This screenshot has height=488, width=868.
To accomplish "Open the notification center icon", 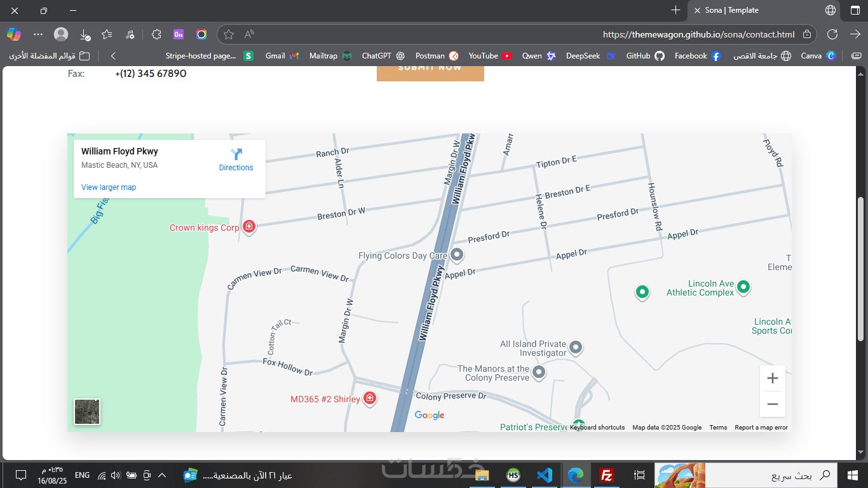I will [20, 475].
